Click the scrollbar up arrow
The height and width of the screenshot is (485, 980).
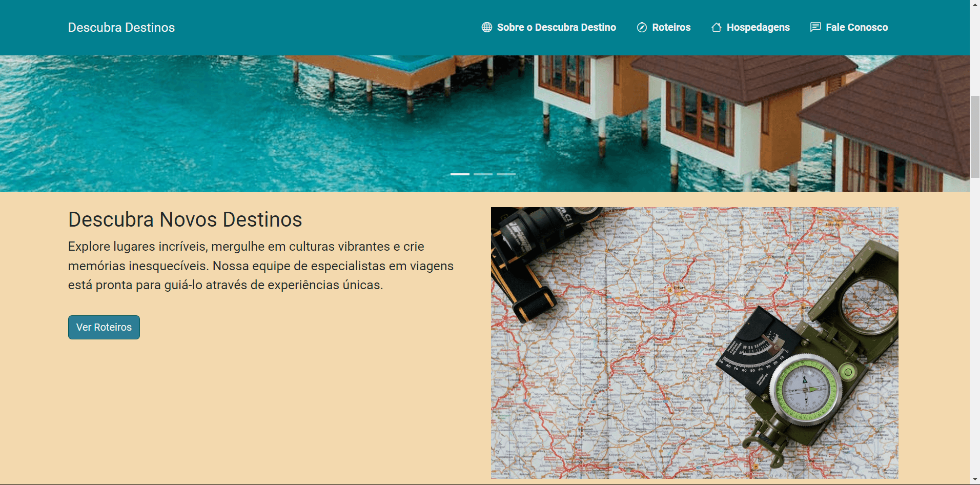click(x=974, y=5)
